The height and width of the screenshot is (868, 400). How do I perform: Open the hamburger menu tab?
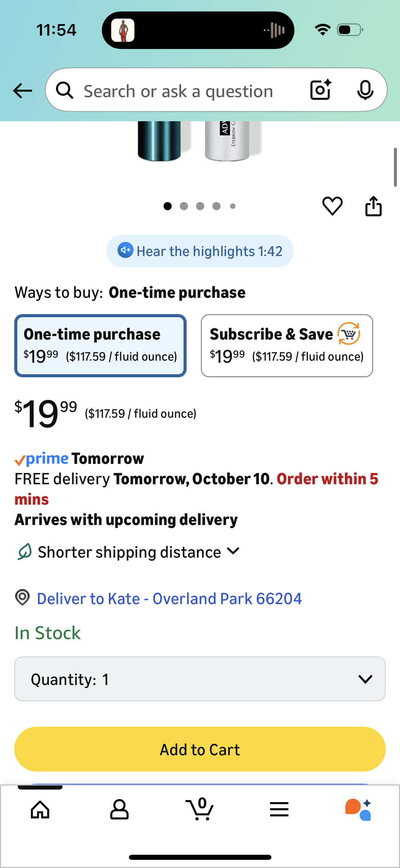279,810
